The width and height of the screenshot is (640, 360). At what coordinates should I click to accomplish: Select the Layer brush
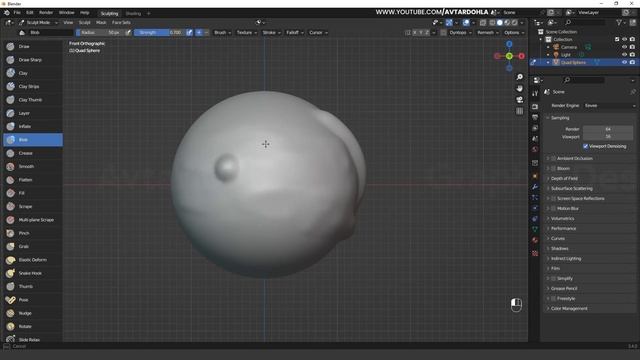(33, 113)
